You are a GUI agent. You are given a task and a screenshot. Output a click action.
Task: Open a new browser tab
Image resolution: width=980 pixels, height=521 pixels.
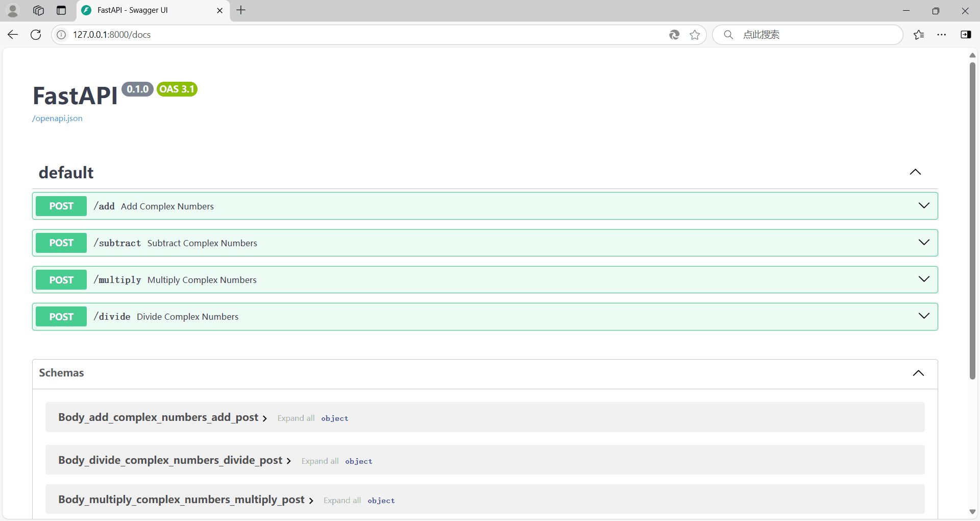click(241, 10)
